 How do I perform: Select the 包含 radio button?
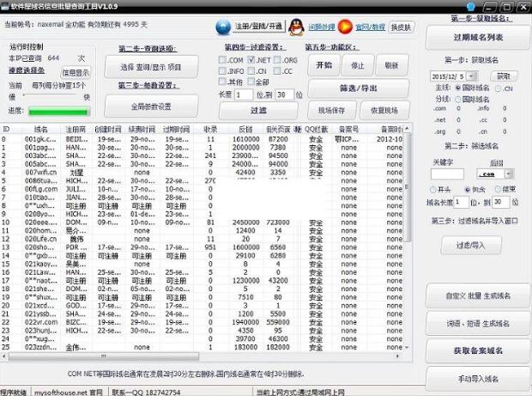click(x=469, y=188)
